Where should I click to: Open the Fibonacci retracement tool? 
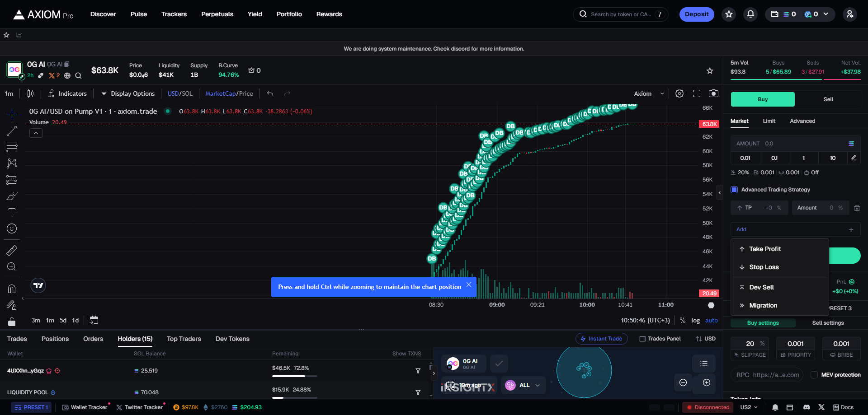tap(12, 147)
